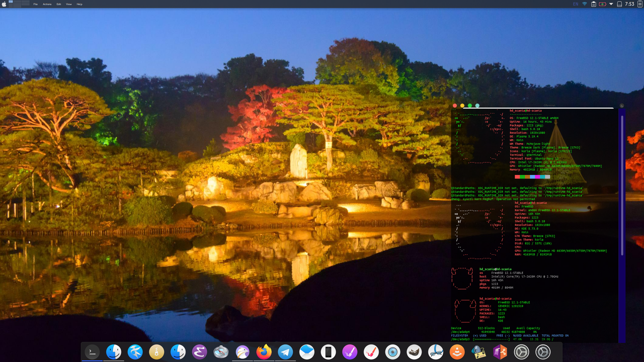Viewport: 644px width, 362px height.
Task: Open the Edit menu
Action: 59,4
